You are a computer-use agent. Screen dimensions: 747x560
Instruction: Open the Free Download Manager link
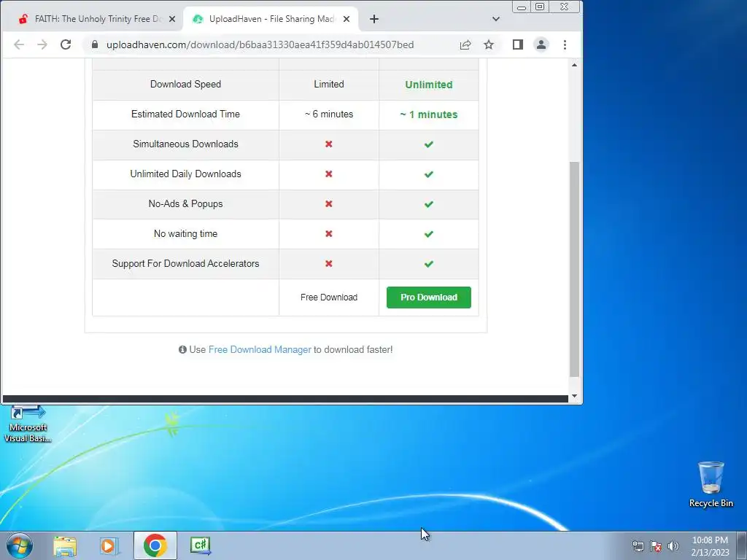pos(260,349)
